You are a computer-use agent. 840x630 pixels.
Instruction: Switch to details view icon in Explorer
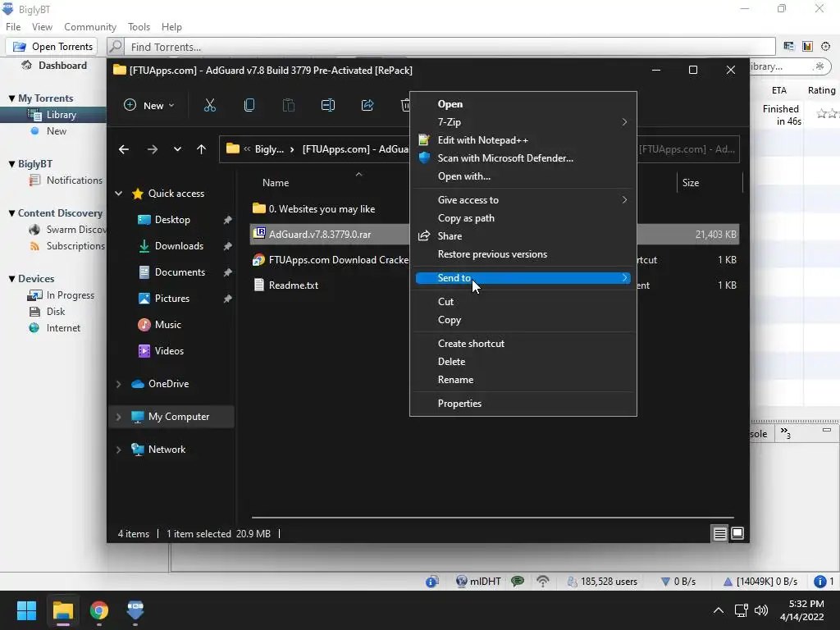[x=720, y=533]
